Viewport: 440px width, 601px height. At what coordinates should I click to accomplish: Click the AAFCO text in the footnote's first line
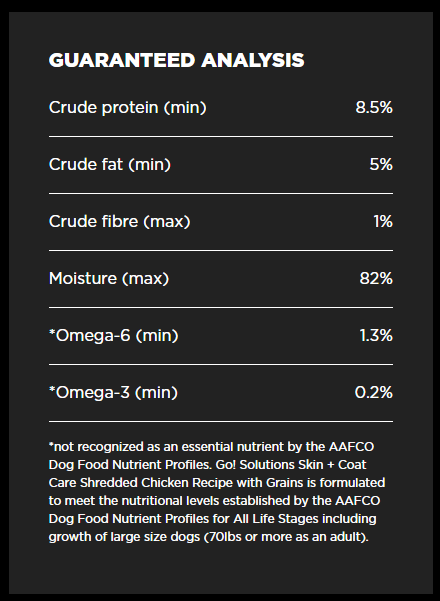click(351, 447)
